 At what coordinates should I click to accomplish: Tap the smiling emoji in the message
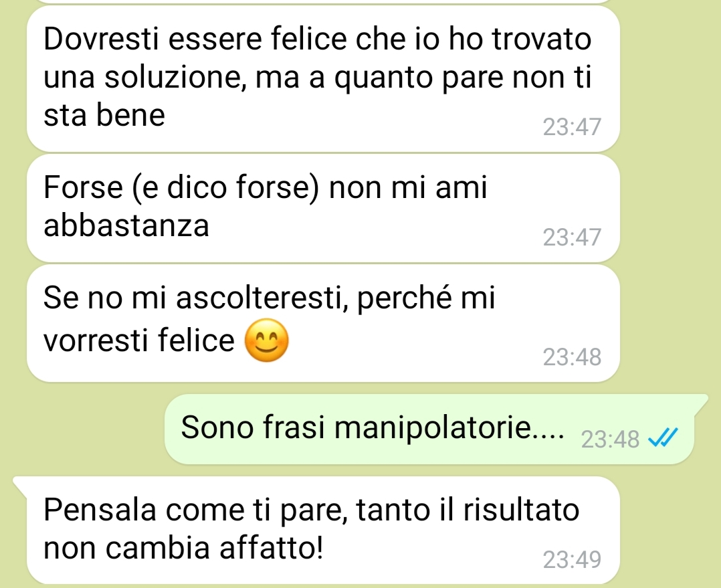click(266, 340)
